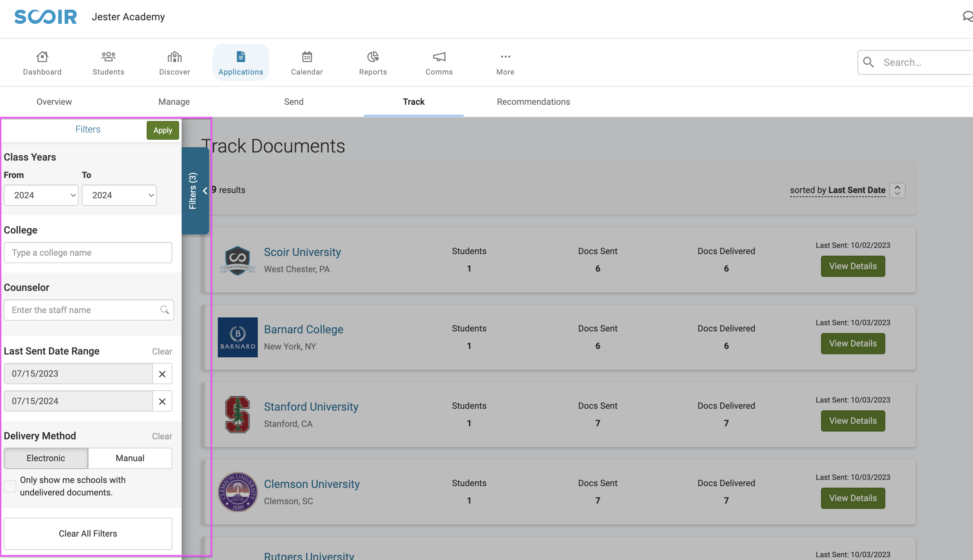
Task: Open Scoir University link
Action: (302, 252)
